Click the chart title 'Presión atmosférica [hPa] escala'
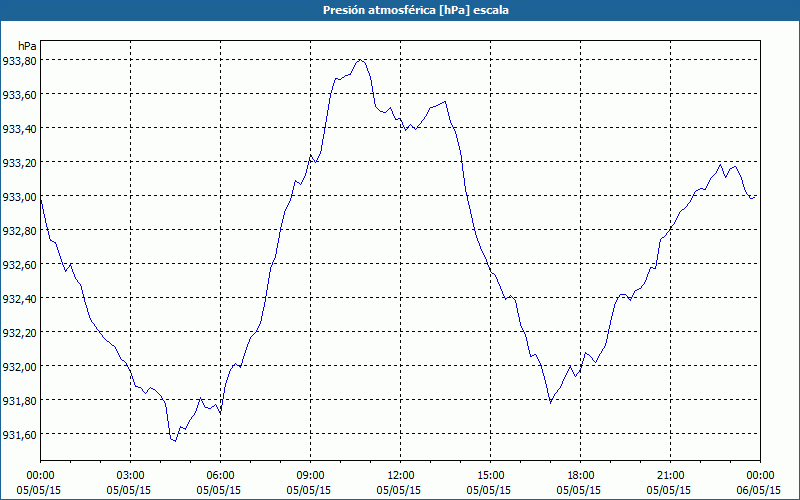 (416, 10)
